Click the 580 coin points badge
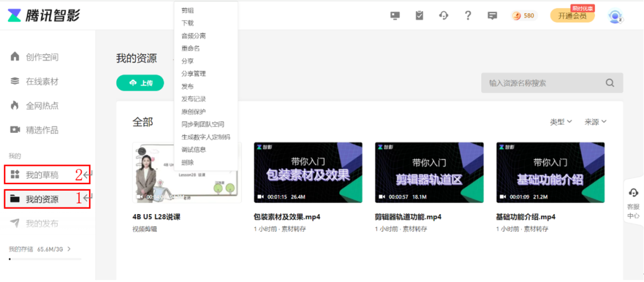The height and width of the screenshot is (282, 644). pyautogui.click(x=524, y=16)
